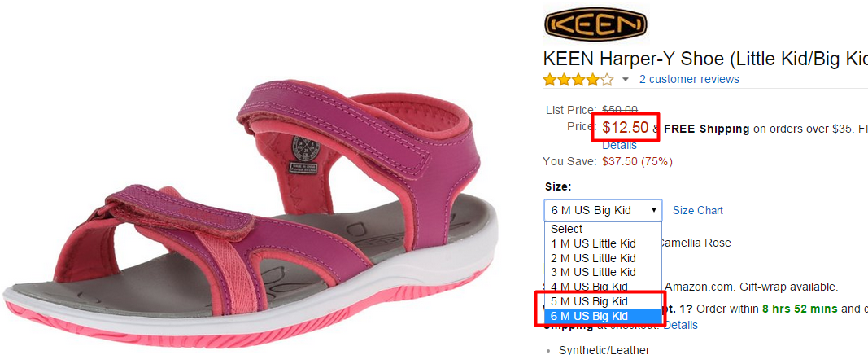Click the pink sandal product image
Viewport: 868px width, 355px height.
coord(249,213)
